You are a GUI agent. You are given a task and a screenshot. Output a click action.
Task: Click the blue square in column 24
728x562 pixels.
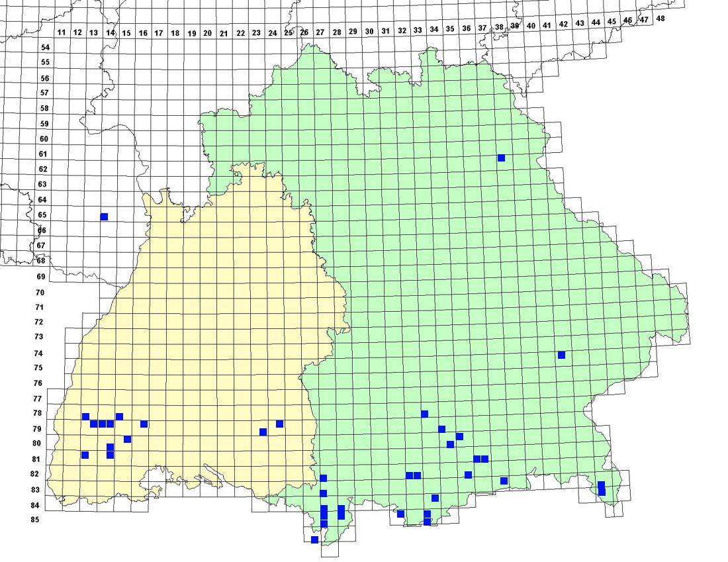click(279, 424)
